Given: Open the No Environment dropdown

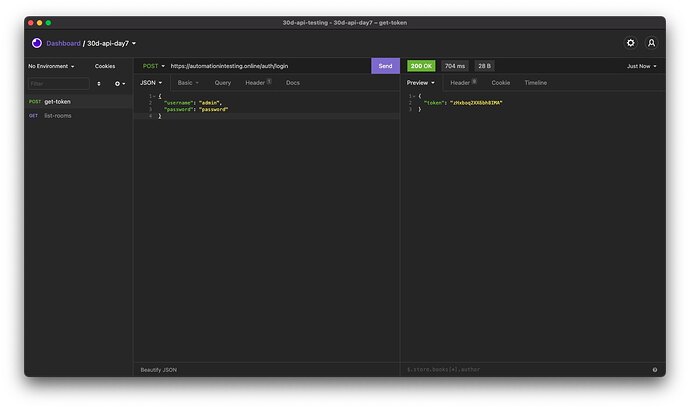Looking at the screenshot, I should coord(51,66).
